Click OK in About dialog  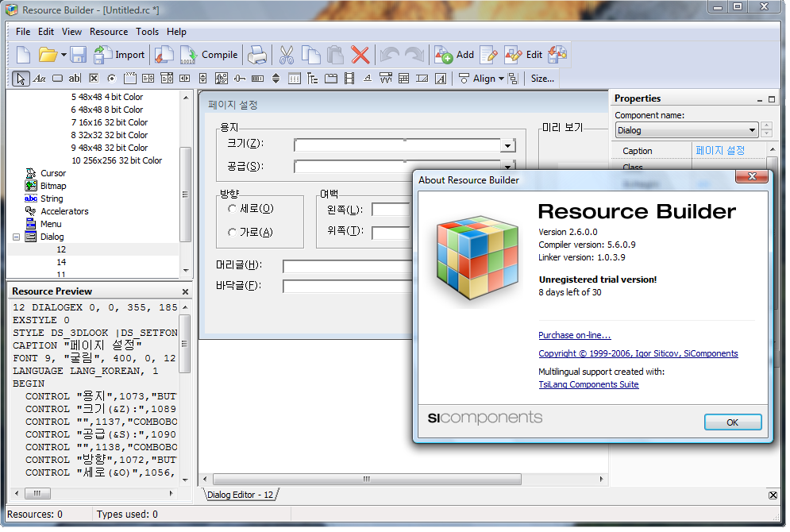point(733,422)
